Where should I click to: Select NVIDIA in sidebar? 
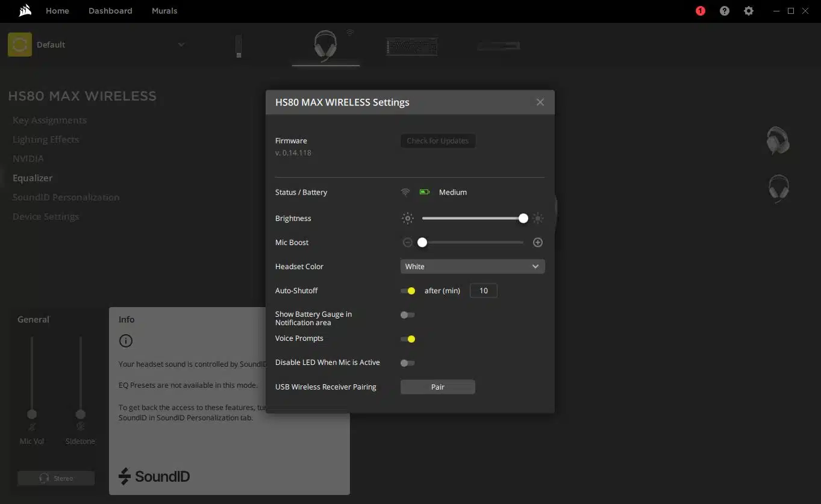[28, 159]
